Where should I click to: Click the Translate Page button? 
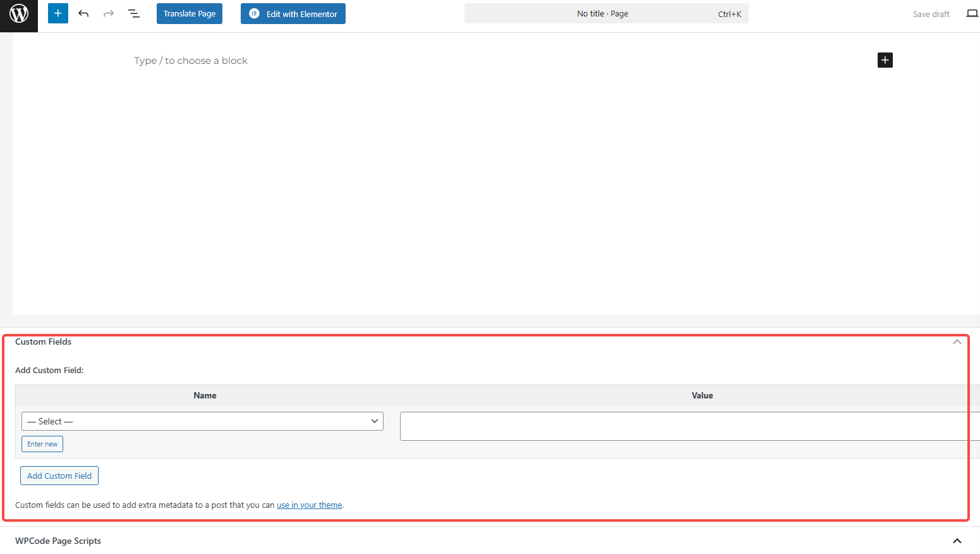click(189, 13)
